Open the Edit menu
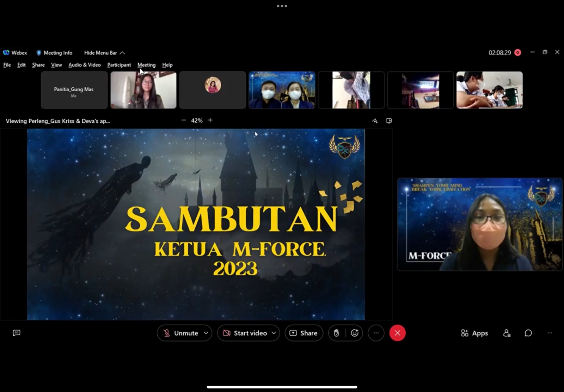The height and width of the screenshot is (392, 564). click(22, 65)
